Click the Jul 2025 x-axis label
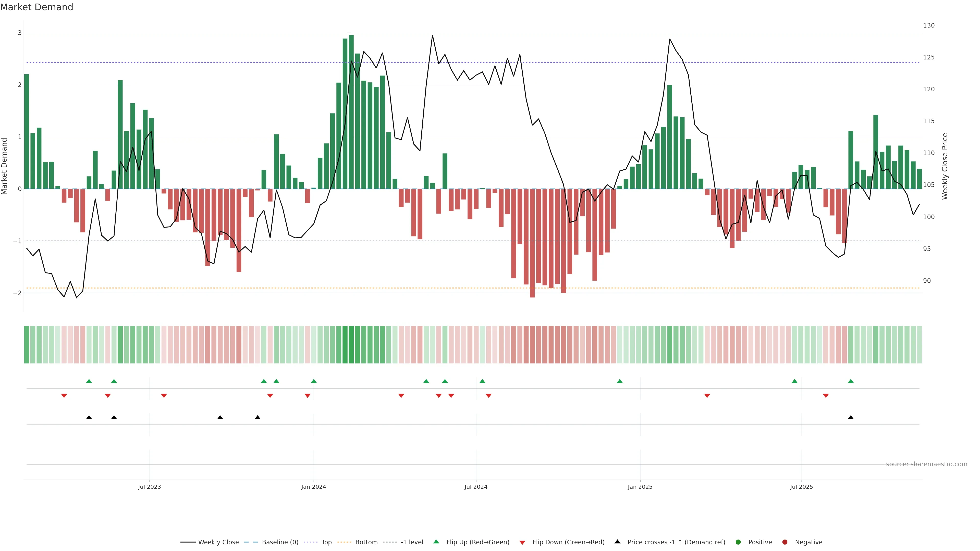Image resolution: width=980 pixels, height=551 pixels. (802, 487)
